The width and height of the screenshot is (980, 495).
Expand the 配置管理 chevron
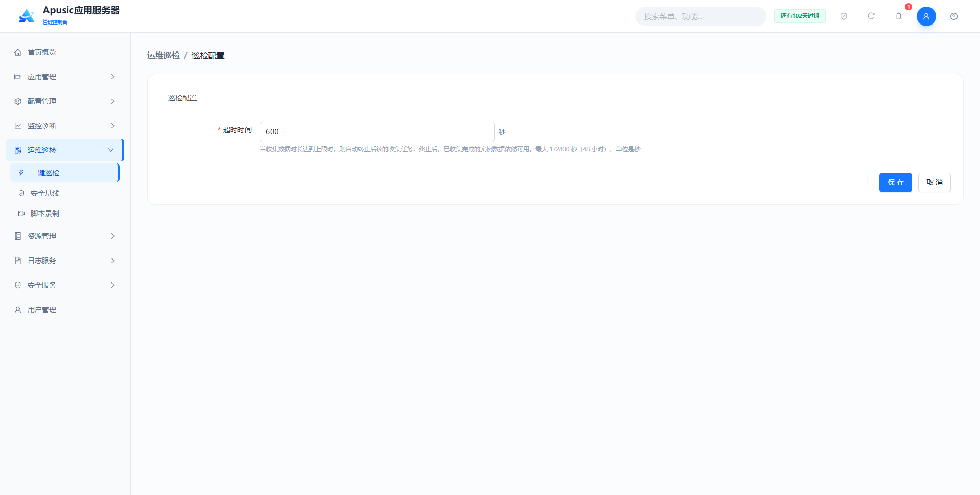(x=113, y=101)
